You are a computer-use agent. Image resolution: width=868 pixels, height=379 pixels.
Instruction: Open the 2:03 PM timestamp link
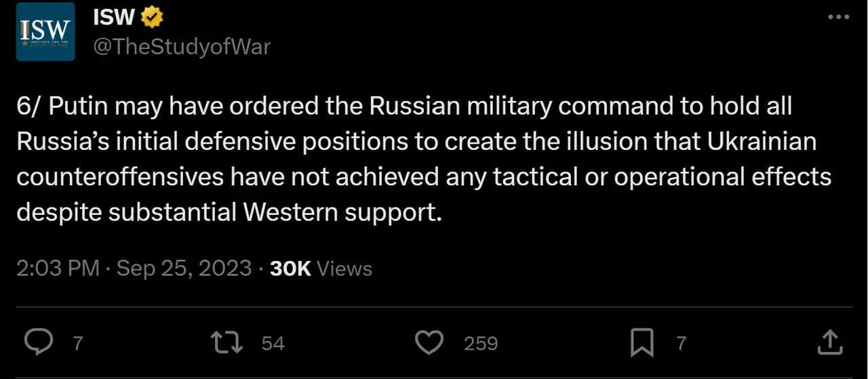click(x=58, y=268)
